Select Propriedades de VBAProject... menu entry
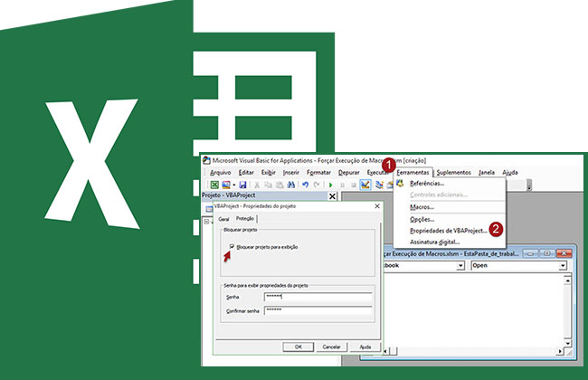The image size is (588, 380). click(x=450, y=231)
